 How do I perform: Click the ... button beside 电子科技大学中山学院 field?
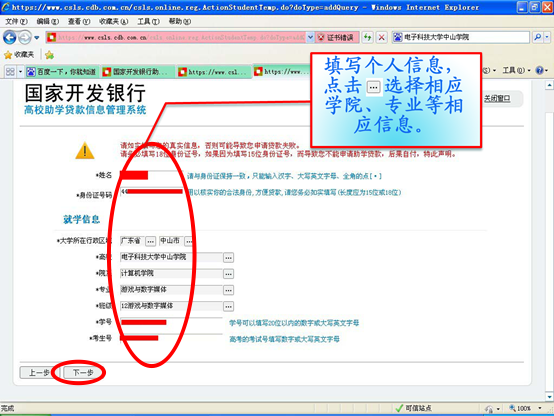(x=228, y=258)
